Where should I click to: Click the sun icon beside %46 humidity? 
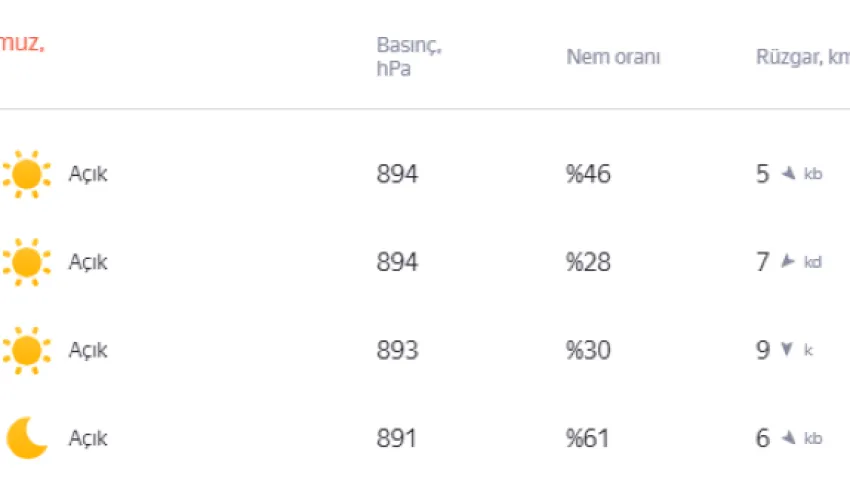tap(26, 174)
